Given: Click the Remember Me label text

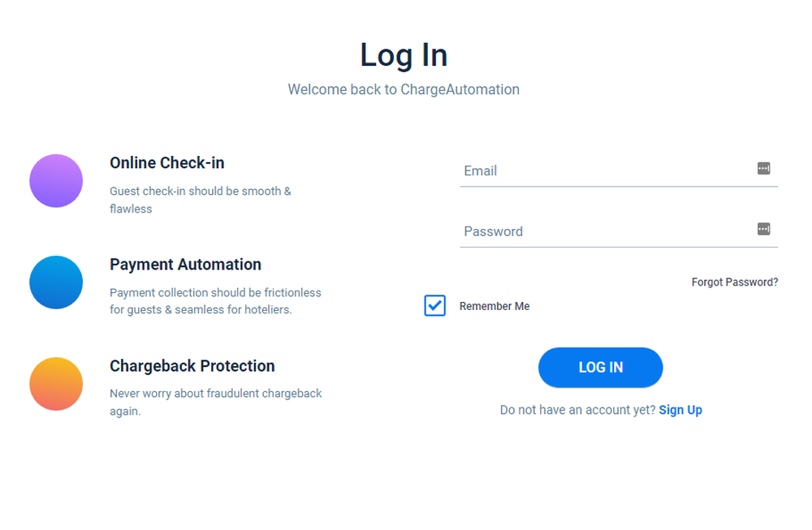Looking at the screenshot, I should pos(494,306).
